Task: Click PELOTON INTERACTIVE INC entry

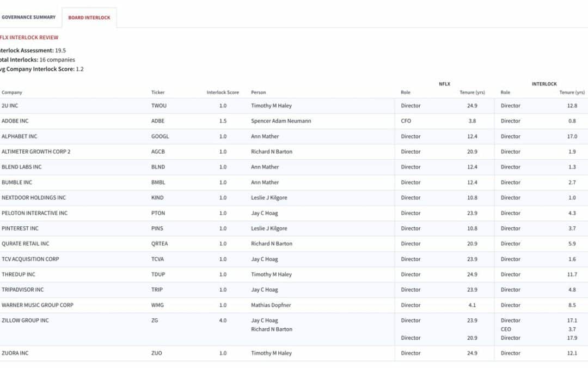Action: pos(34,213)
